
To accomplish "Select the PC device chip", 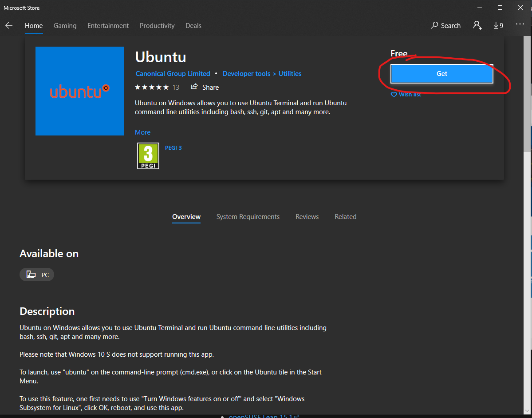I will point(37,275).
